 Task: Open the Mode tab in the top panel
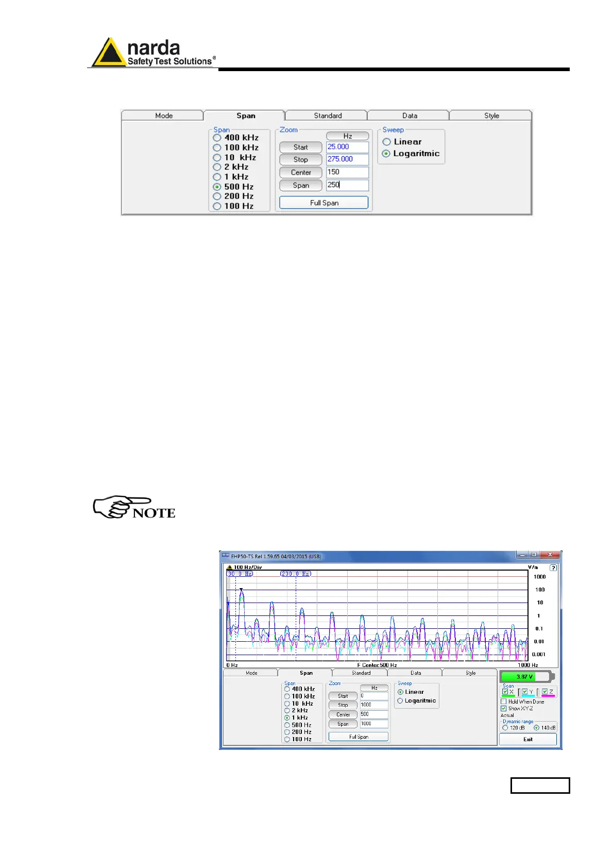[164, 115]
